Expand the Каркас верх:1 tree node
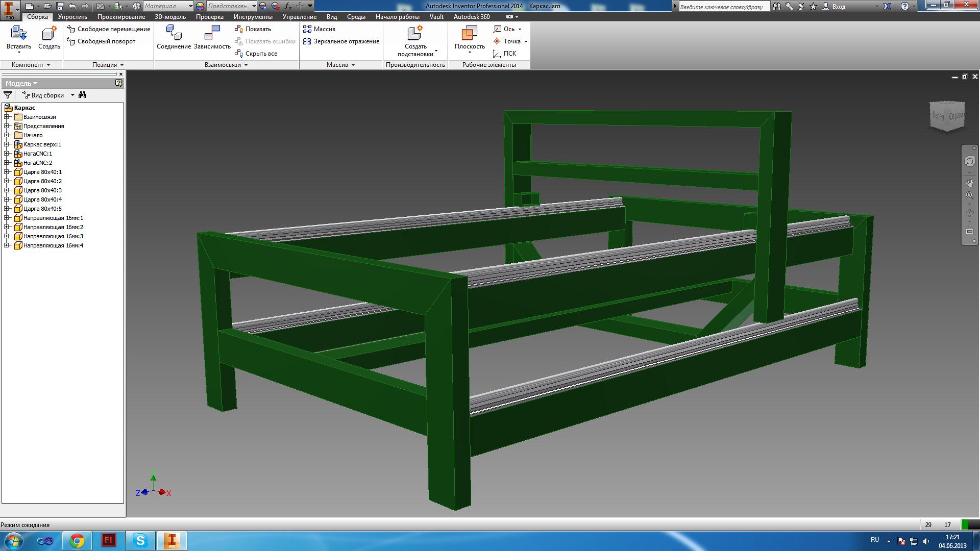The height and width of the screenshot is (551, 980). click(x=7, y=144)
